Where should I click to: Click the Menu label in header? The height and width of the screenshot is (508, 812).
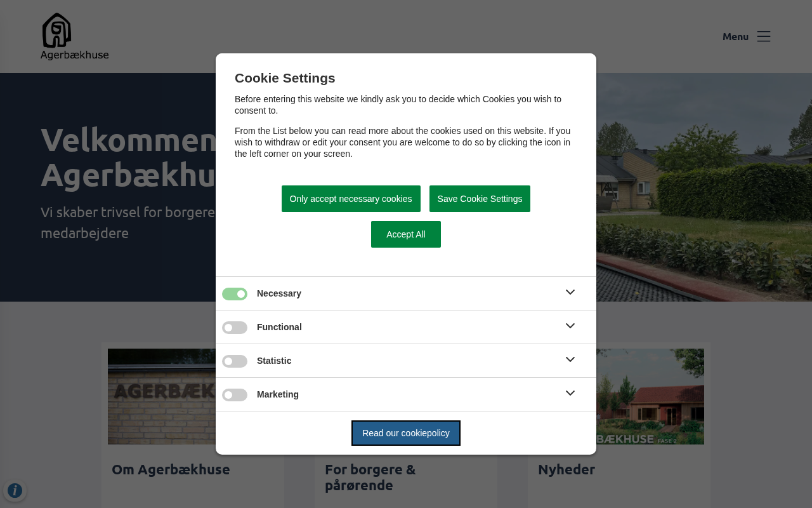(735, 36)
